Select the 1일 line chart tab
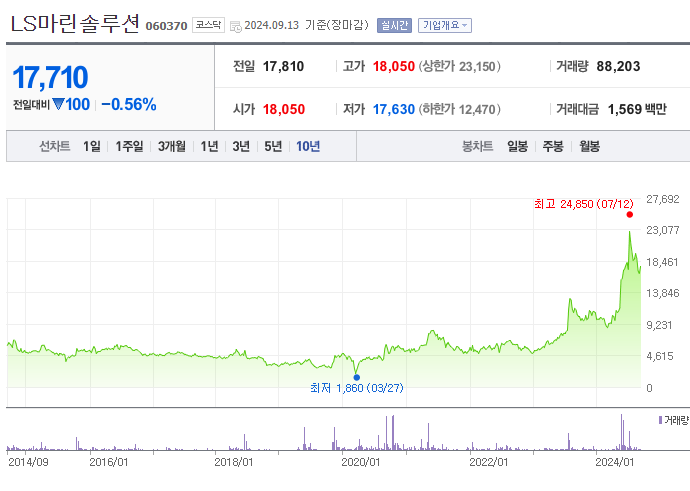 click(92, 146)
